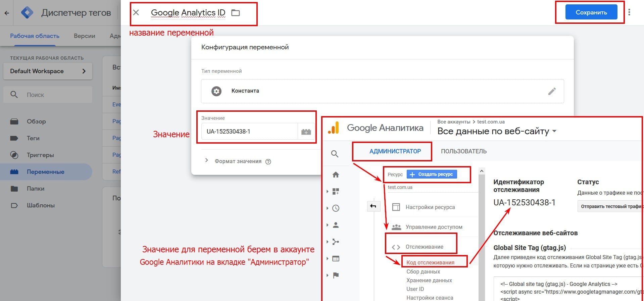
Task: Click the pencil icon to edit variable type
Action: pos(552,91)
